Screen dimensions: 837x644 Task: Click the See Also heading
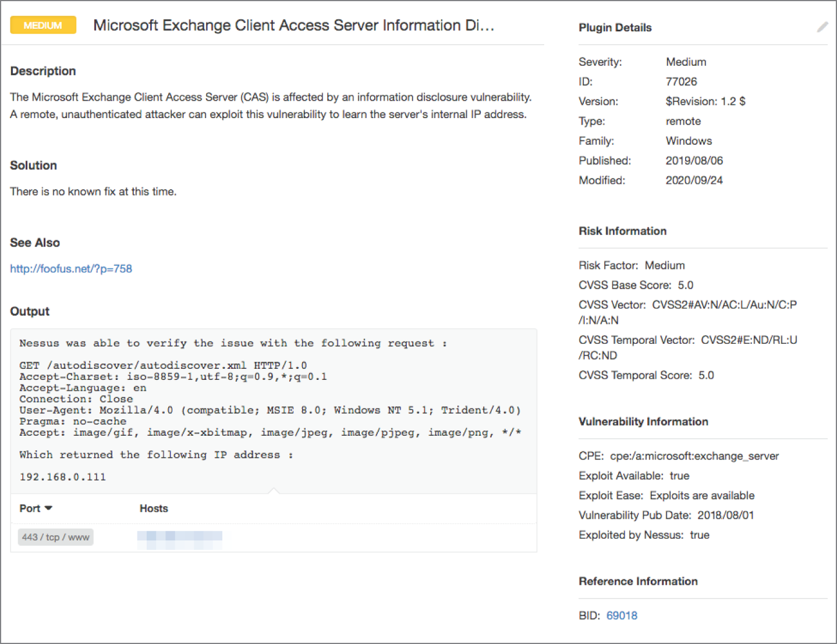point(35,243)
